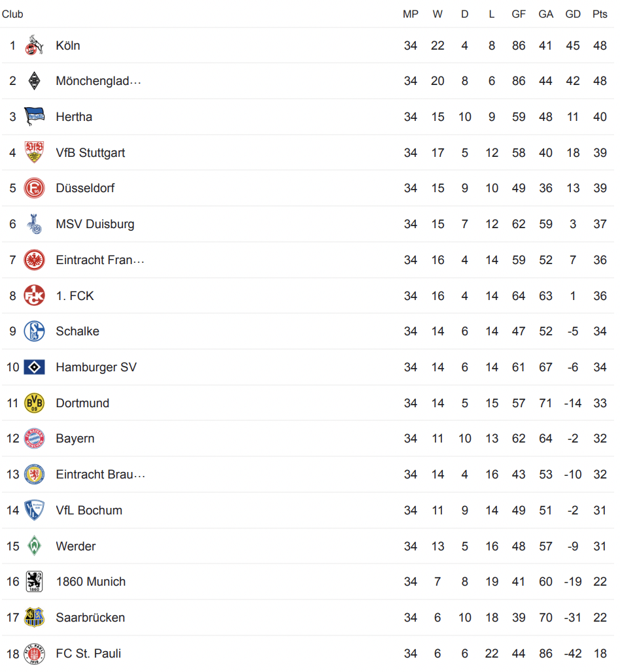This screenshot has width=620, height=672.
Task: Open the VfL Bochum team link
Action: pyautogui.click(x=89, y=511)
